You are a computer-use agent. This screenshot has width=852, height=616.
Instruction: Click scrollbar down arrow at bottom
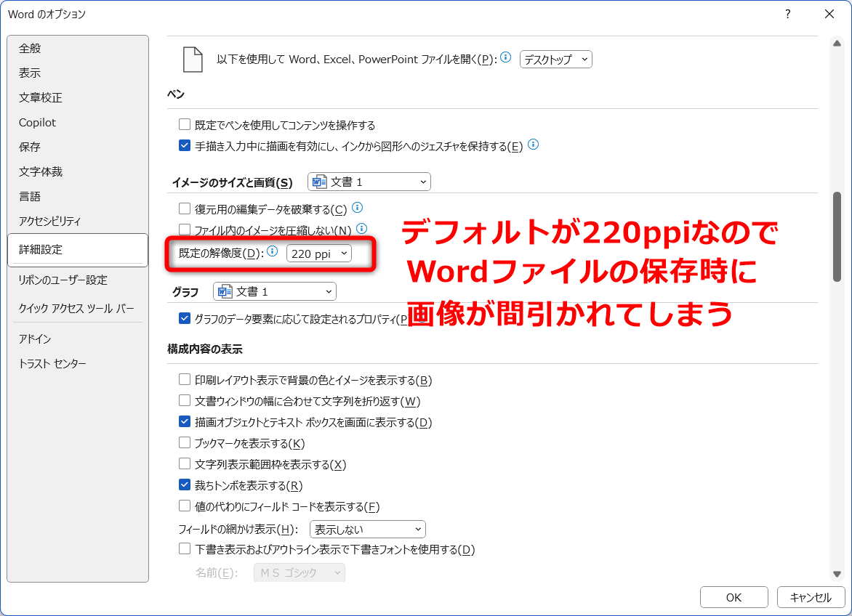(837, 574)
